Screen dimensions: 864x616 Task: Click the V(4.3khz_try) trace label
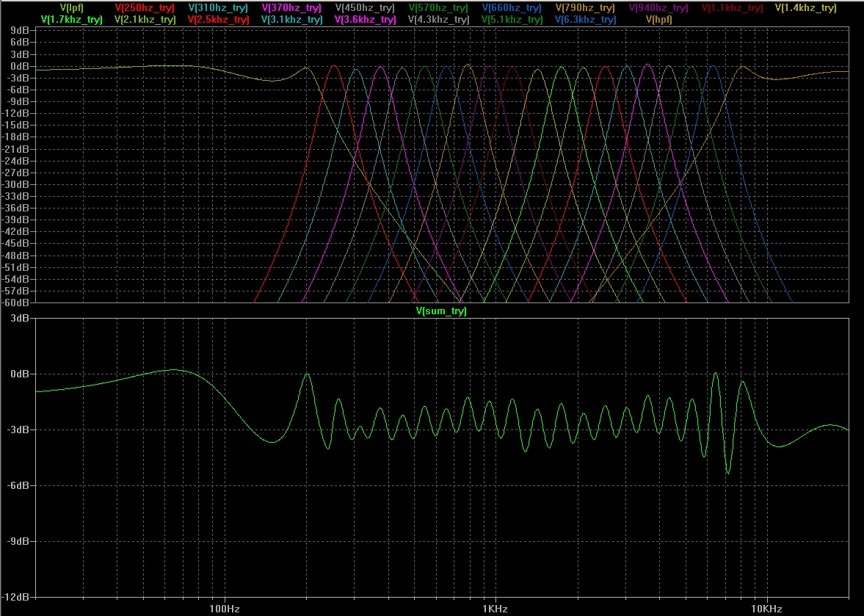pyautogui.click(x=439, y=19)
